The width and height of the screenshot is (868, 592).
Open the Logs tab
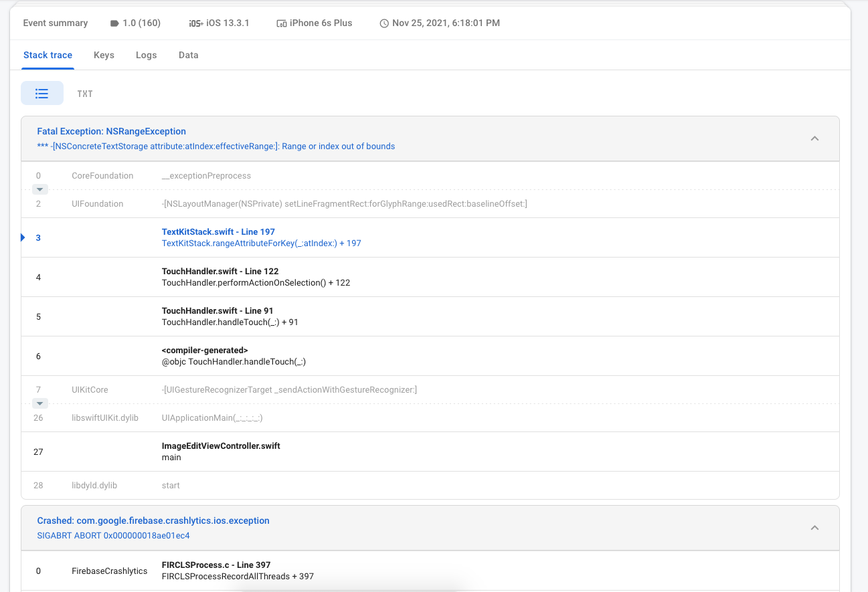pos(146,55)
